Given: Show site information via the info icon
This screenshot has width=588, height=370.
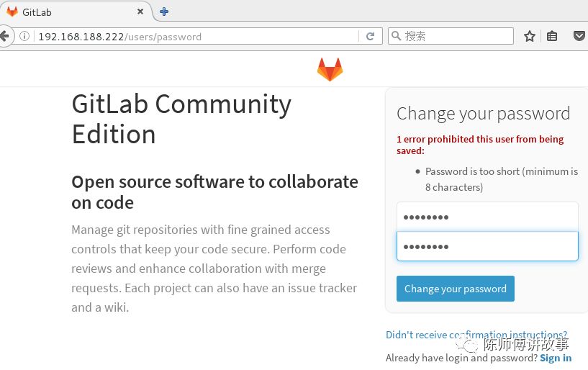Looking at the screenshot, I should tap(24, 36).
